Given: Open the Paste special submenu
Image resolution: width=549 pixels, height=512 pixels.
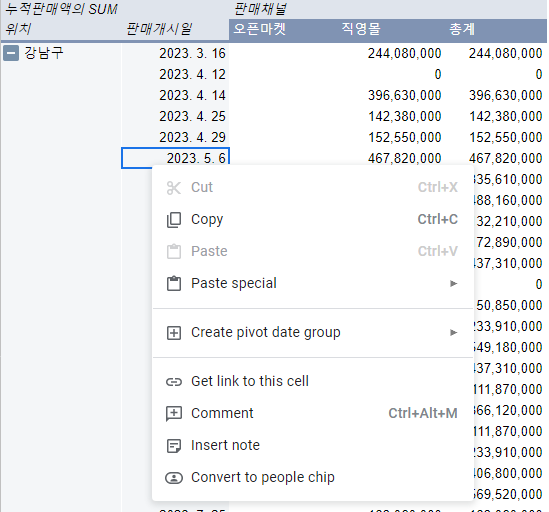Looking at the screenshot, I should click(312, 283).
